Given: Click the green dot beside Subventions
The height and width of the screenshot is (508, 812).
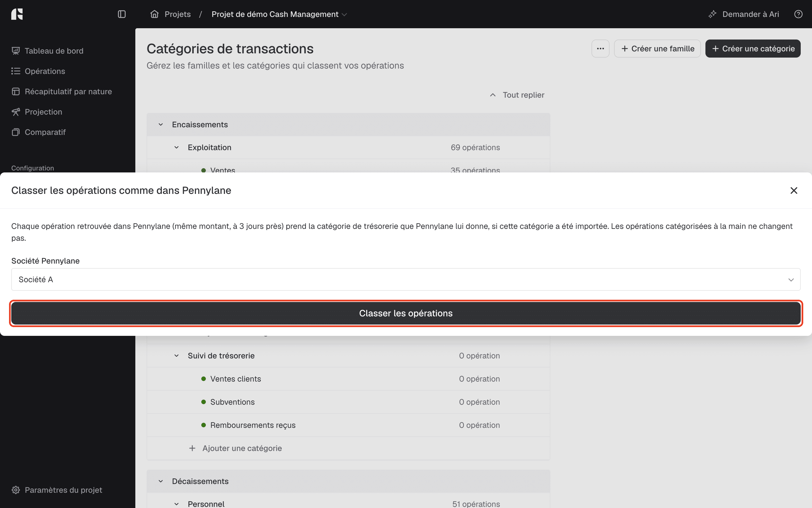Looking at the screenshot, I should (x=203, y=402).
